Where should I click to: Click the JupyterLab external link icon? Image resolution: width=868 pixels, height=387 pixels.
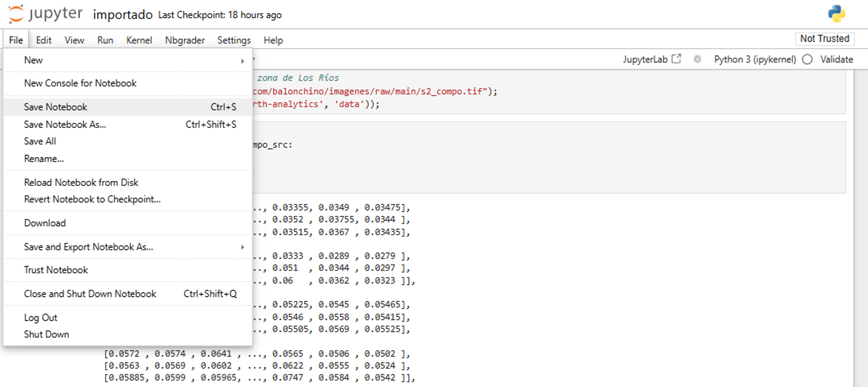pos(676,59)
